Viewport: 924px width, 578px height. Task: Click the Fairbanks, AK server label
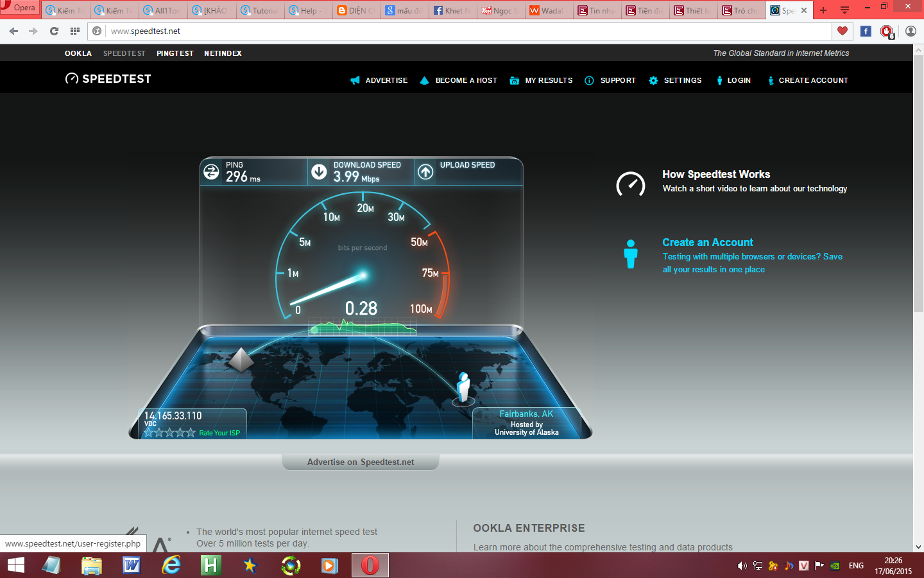[526, 414]
